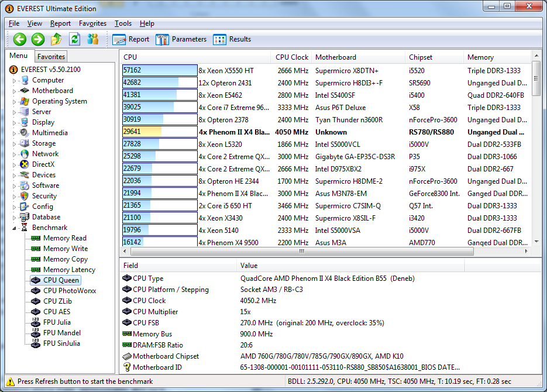Open Memory Latency benchmark
The image size is (547, 392).
69,270
